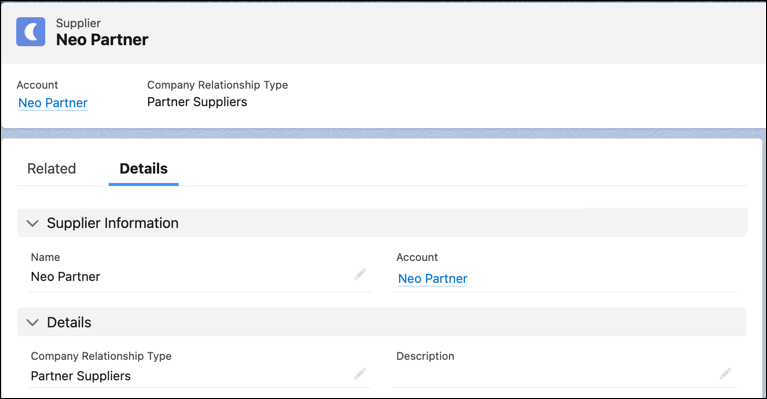Image resolution: width=767 pixels, height=399 pixels.
Task: Click the Name value Neo Partner
Action: pos(66,277)
